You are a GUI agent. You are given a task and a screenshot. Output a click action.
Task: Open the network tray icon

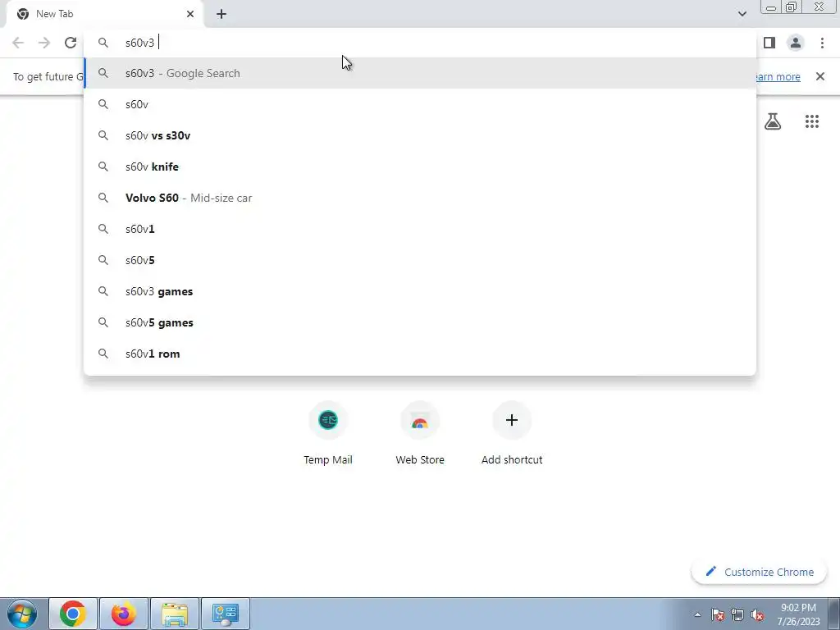[x=737, y=614]
